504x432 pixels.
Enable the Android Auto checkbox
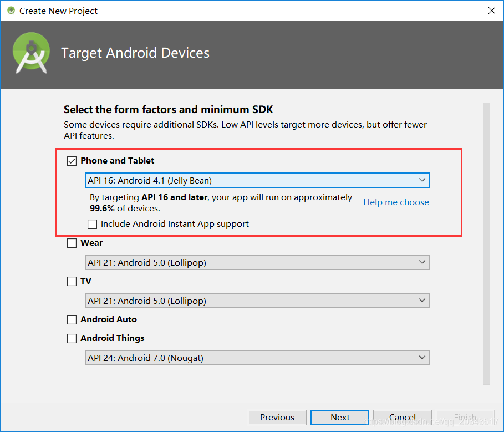pos(72,319)
